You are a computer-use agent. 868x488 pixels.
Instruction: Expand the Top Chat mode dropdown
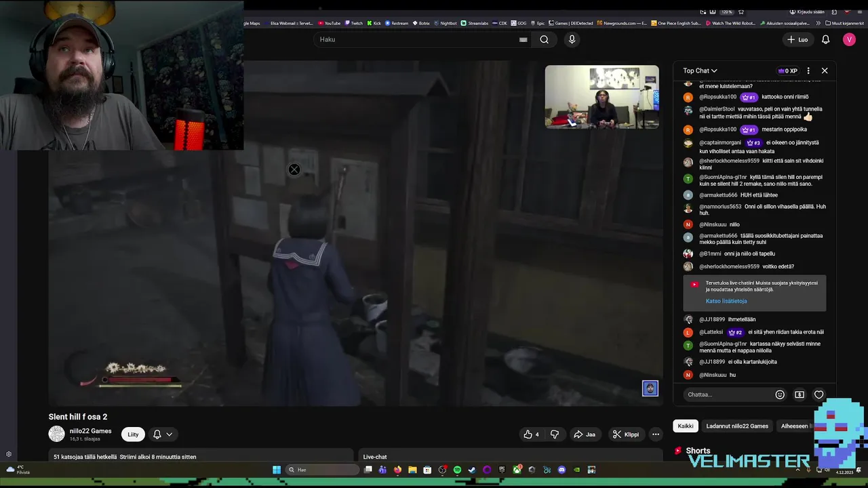click(700, 70)
